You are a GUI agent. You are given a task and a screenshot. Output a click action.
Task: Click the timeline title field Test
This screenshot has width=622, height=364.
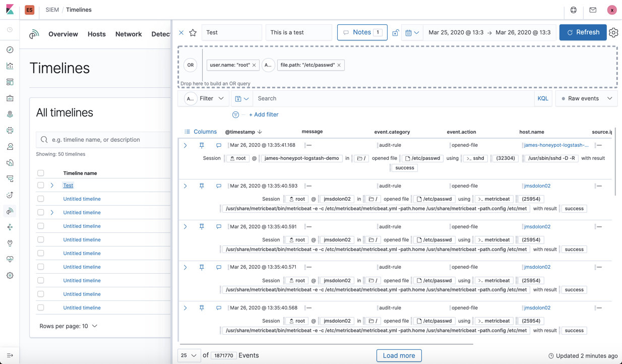pos(232,32)
